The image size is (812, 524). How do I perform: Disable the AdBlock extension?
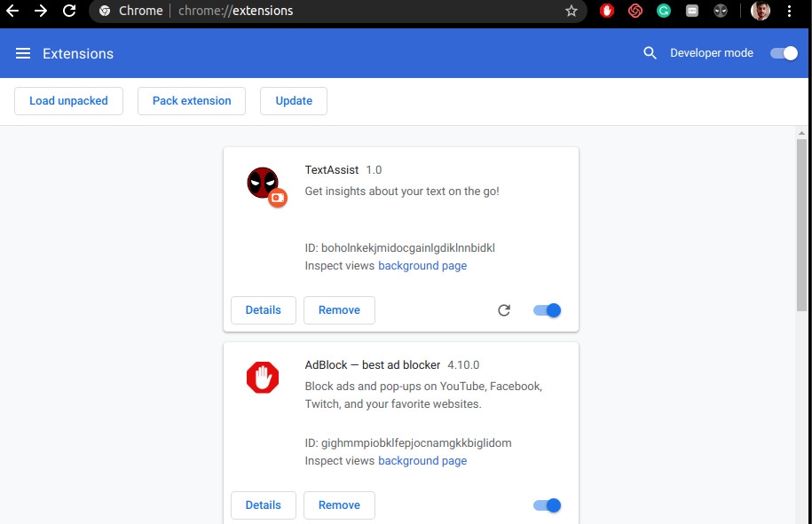pos(547,505)
